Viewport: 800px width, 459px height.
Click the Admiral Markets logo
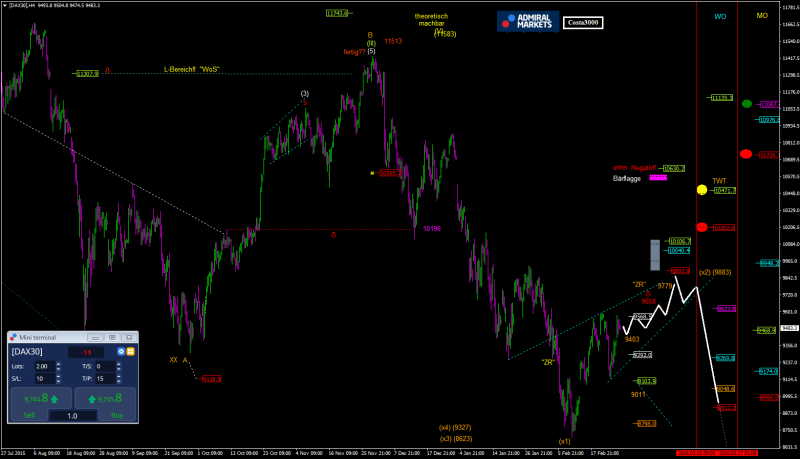point(526,21)
